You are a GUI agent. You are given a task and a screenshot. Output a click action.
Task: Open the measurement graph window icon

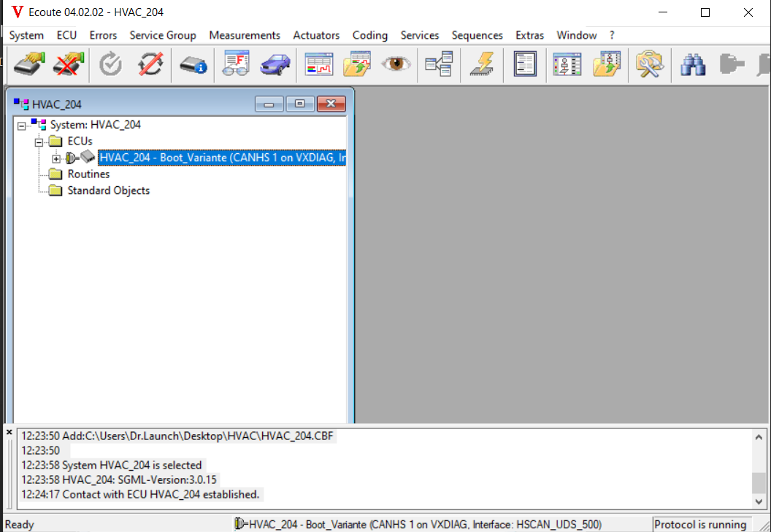click(x=318, y=64)
